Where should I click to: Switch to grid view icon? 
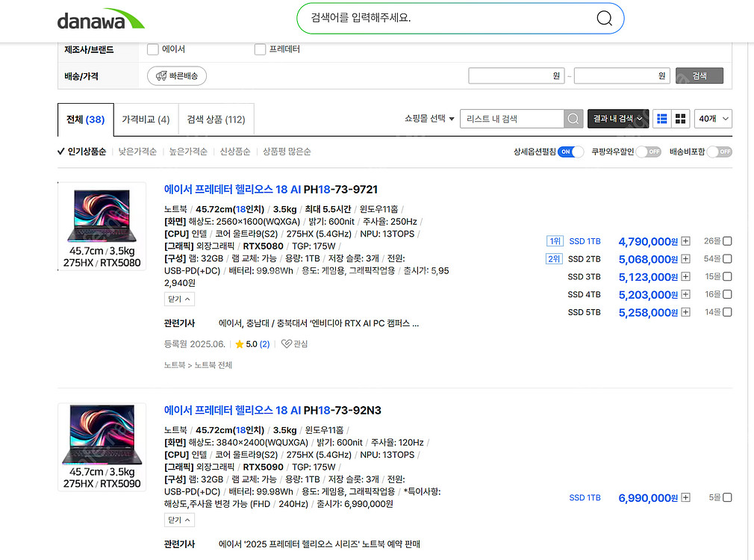680,119
